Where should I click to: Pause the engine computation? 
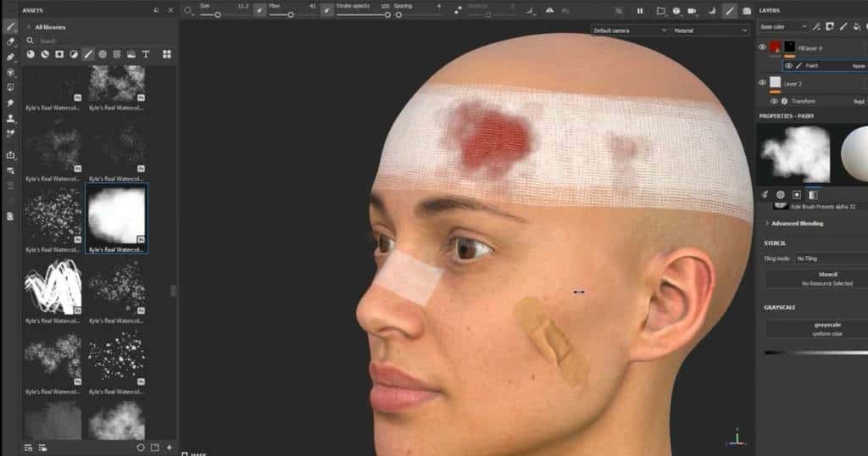point(640,10)
